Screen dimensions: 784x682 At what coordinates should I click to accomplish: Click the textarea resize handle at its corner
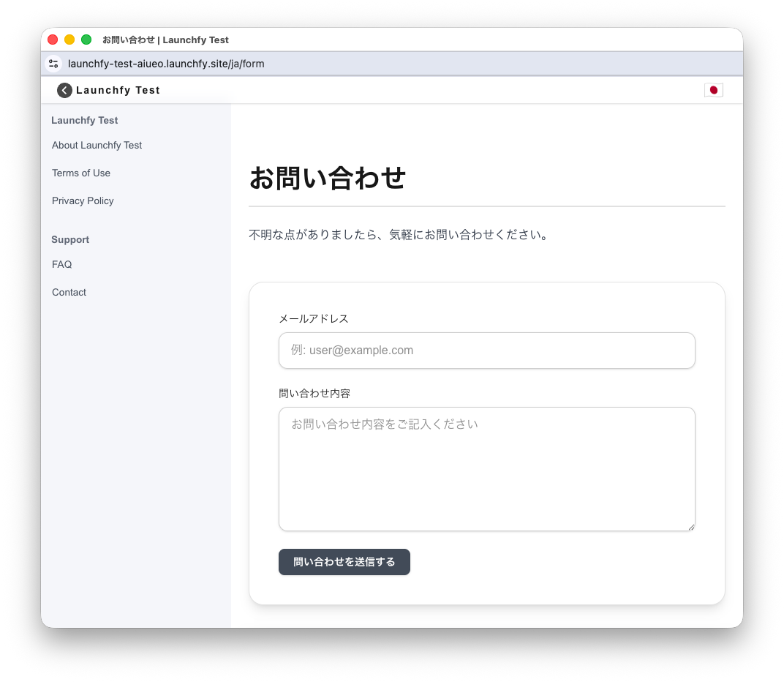(691, 526)
